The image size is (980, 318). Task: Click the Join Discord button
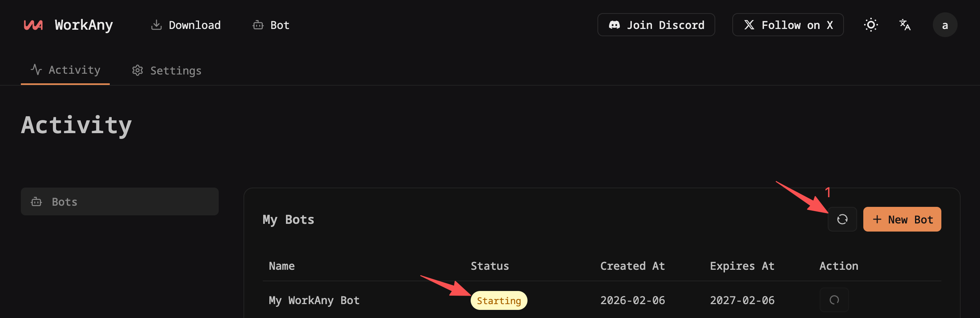(x=656, y=25)
